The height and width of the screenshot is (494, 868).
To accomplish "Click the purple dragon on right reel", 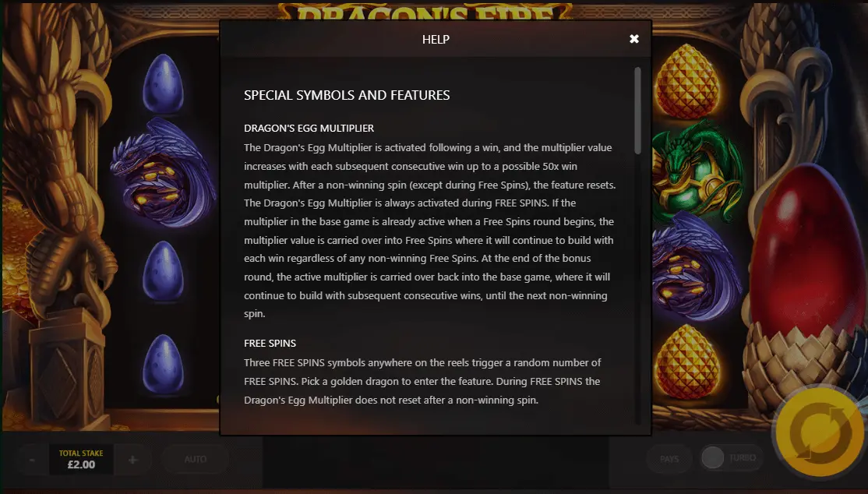I will point(696,266).
